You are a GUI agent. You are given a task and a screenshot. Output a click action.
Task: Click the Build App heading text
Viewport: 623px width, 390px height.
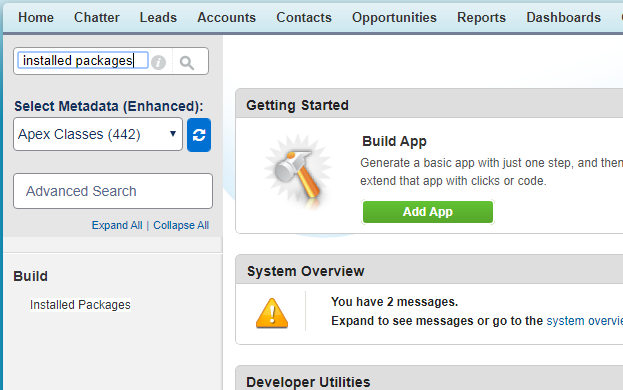[x=394, y=141]
